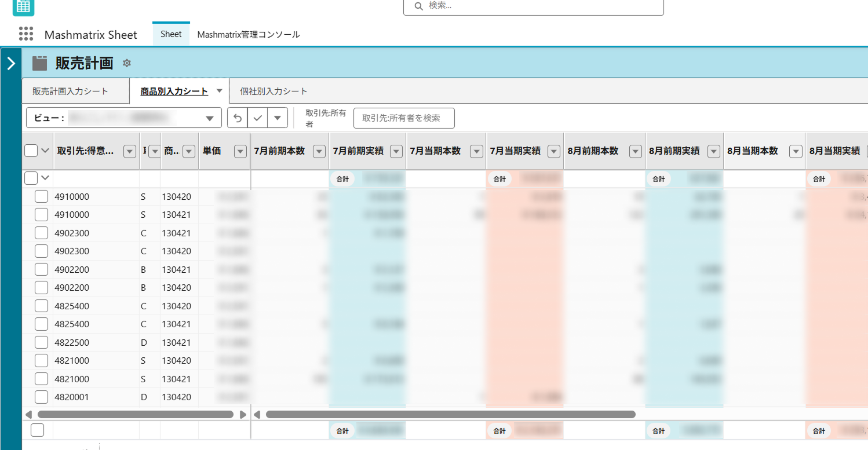Switch to 販売計画入力シート tab

[70, 92]
